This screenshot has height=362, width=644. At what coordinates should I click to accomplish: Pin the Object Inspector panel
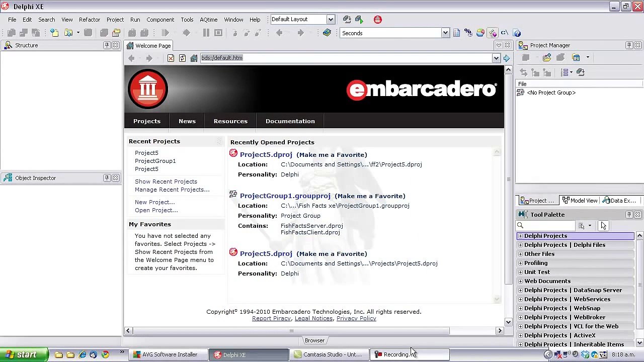pyautogui.click(x=107, y=178)
